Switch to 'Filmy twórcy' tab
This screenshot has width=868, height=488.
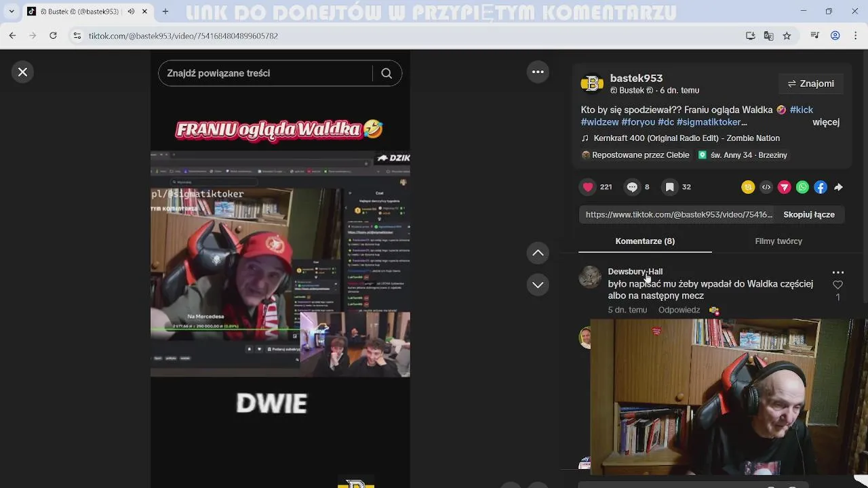(x=778, y=241)
